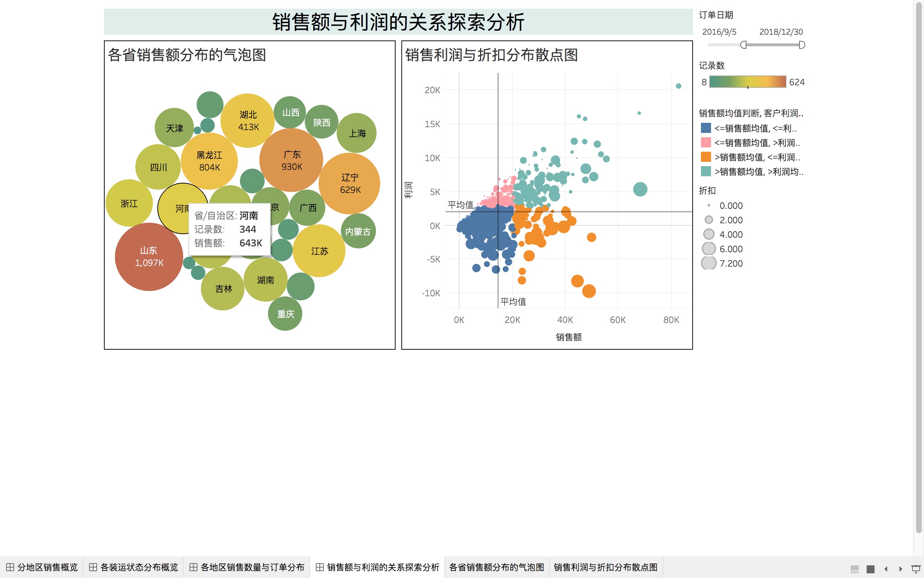The height and width of the screenshot is (578, 924).
Task: Show the filmstrip view
Action: [x=855, y=569]
